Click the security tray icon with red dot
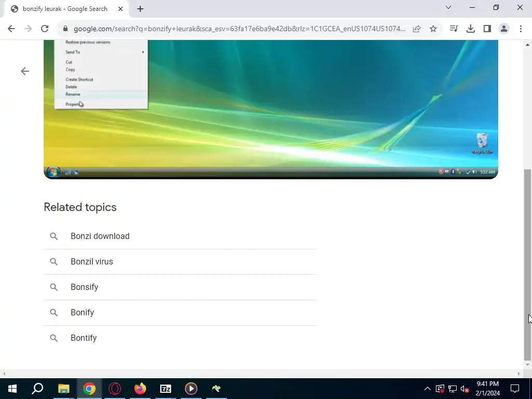 [x=440, y=389]
